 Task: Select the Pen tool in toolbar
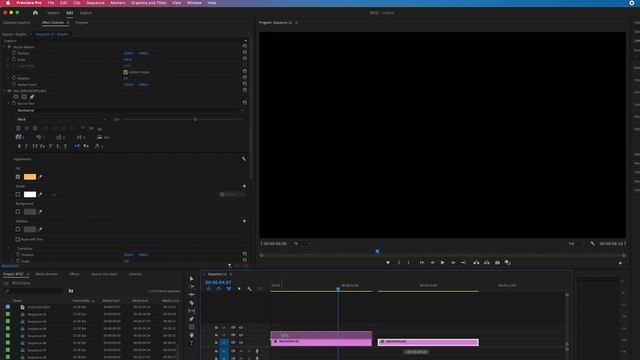[191, 319]
